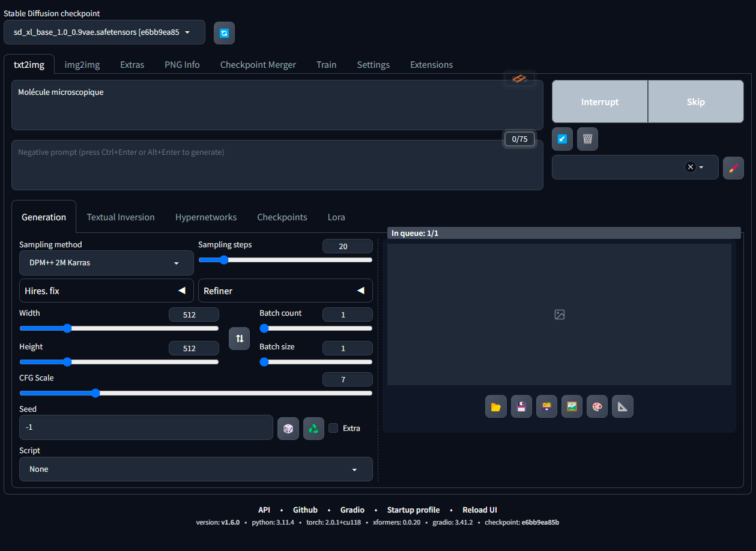Image resolution: width=756 pixels, height=551 pixels.
Task: Swap width and height values
Action: (239, 339)
